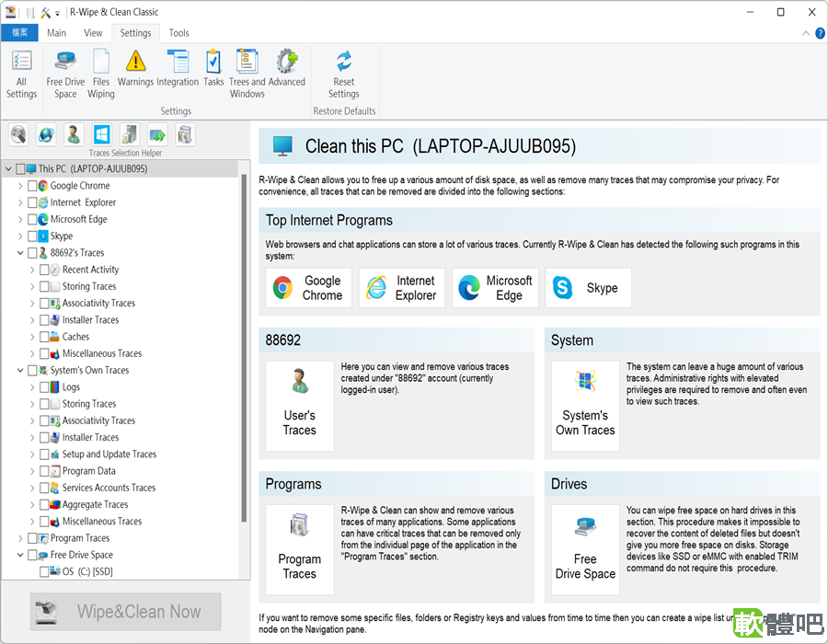Check the This PC root checkbox
The image size is (828, 644).
tap(20, 169)
